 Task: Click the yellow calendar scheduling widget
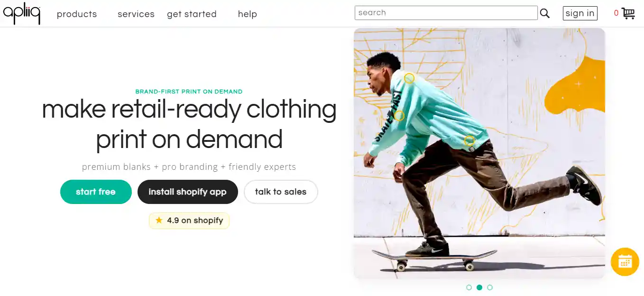pos(625,261)
